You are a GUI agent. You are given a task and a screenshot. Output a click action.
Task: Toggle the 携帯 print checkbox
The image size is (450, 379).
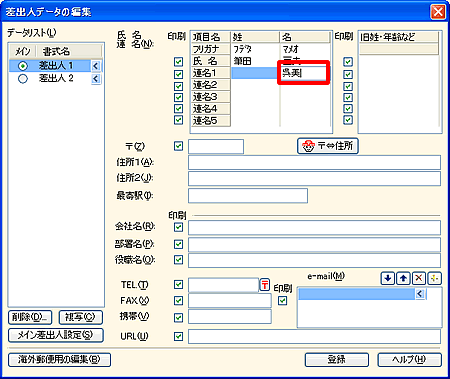179,317
